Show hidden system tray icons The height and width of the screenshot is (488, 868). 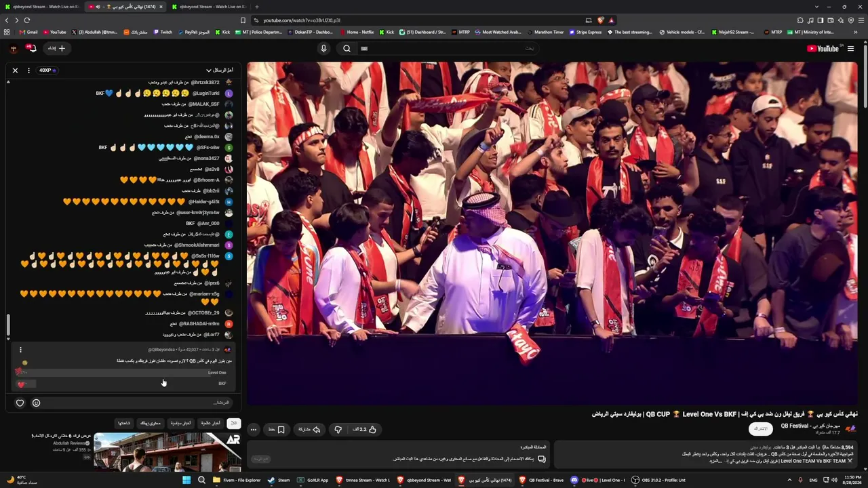tap(790, 480)
